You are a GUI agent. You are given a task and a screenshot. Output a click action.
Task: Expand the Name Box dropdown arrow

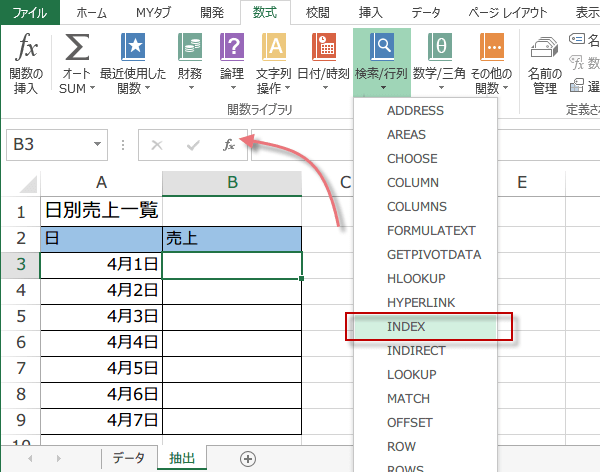[98, 144]
